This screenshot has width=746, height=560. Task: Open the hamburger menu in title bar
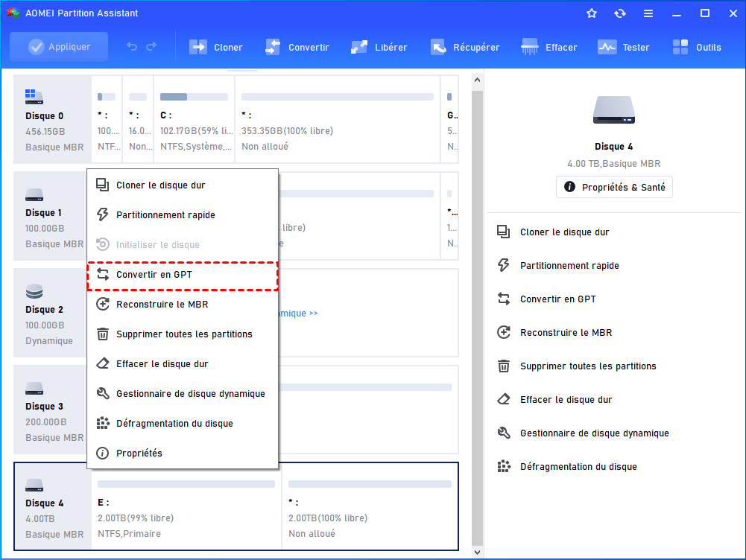point(648,13)
